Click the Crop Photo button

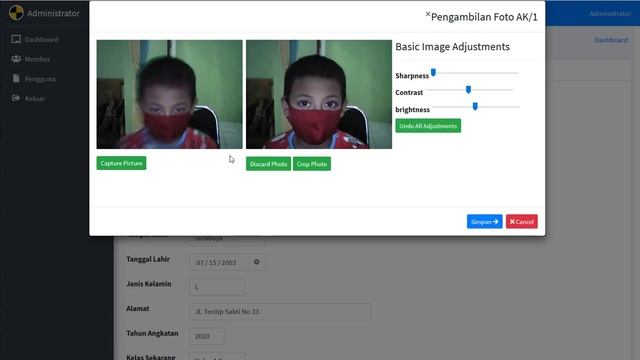click(312, 164)
